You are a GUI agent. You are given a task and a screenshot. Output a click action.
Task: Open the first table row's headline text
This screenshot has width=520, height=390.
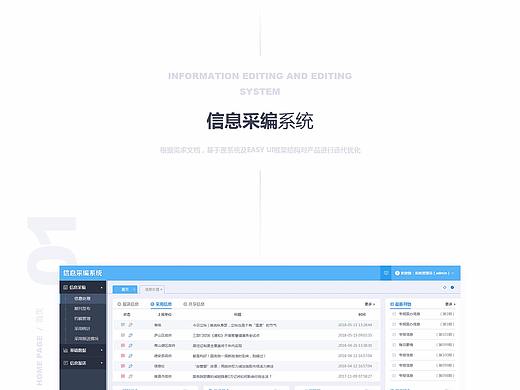click(234, 325)
